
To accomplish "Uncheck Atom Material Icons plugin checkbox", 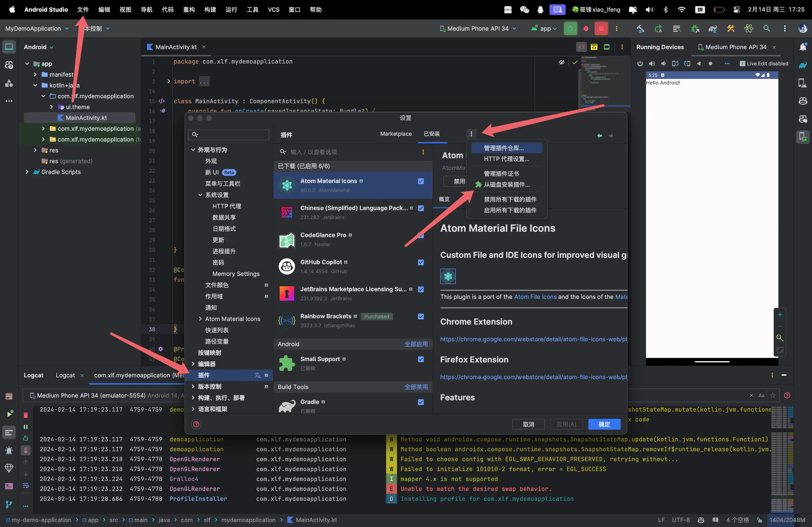I will coord(421,181).
